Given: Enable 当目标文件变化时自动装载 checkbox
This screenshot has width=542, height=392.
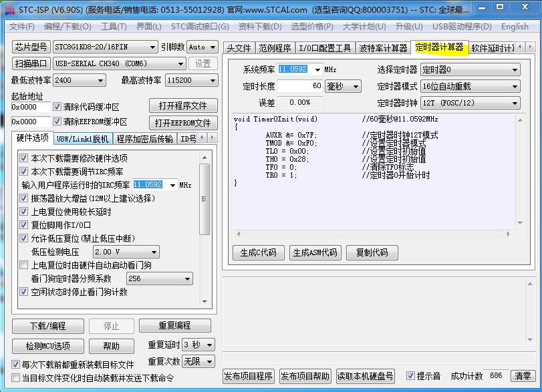Looking at the screenshot, I should tap(15, 377).
